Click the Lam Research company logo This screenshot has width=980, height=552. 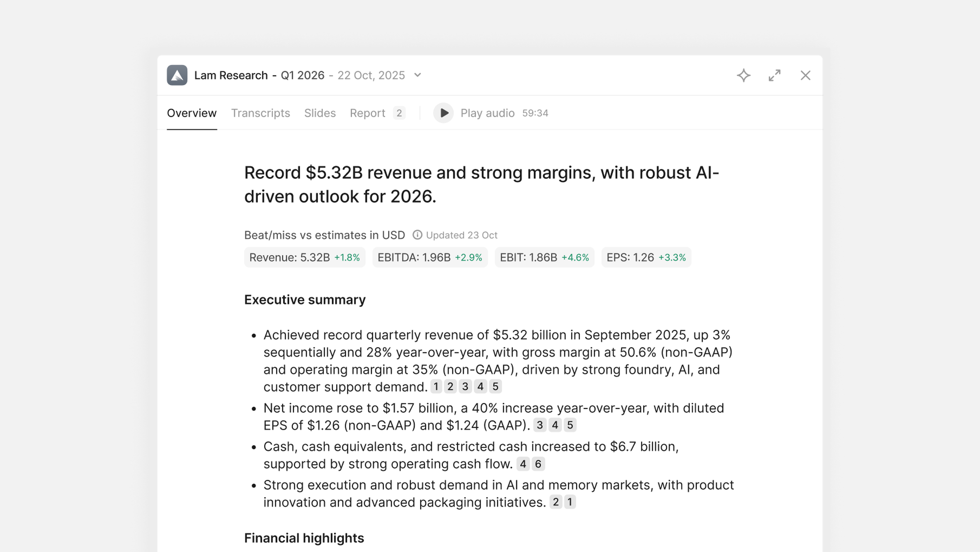coord(177,75)
